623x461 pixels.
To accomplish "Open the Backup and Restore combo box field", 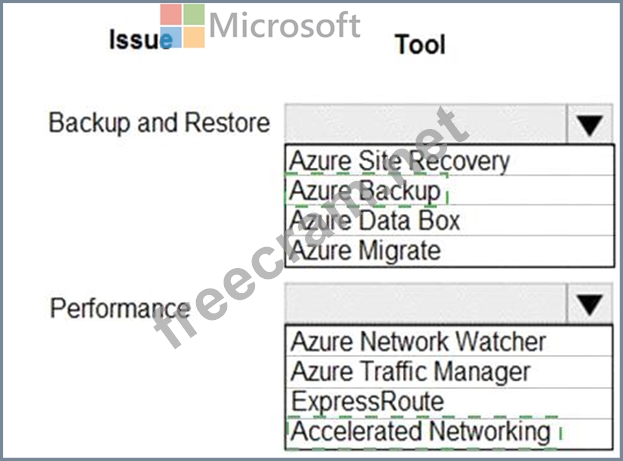I will pyautogui.click(x=426, y=124).
